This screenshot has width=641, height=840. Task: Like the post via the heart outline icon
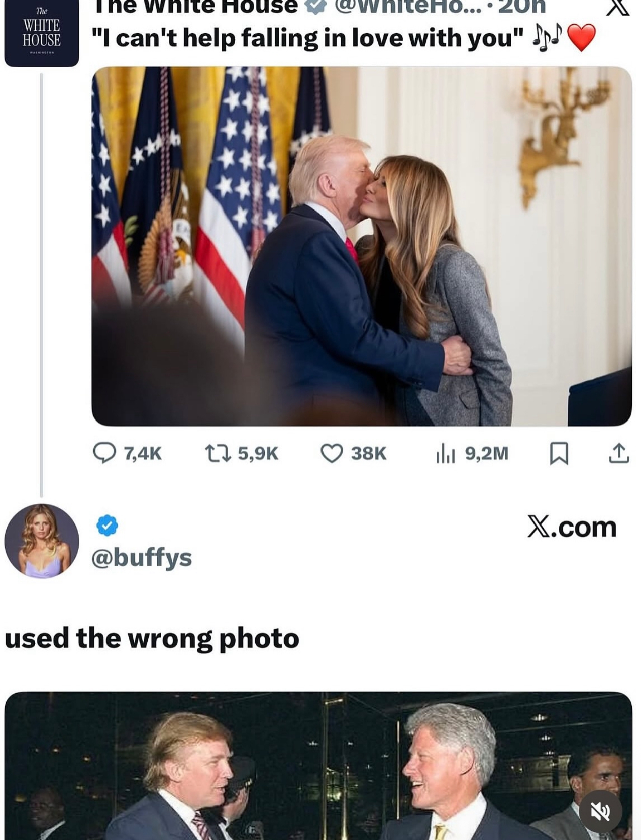click(332, 453)
